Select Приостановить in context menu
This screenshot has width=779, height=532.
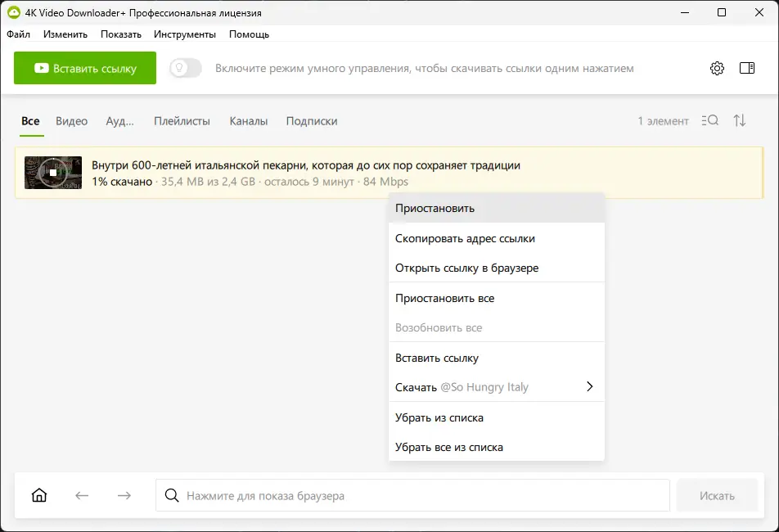(x=435, y=209)
